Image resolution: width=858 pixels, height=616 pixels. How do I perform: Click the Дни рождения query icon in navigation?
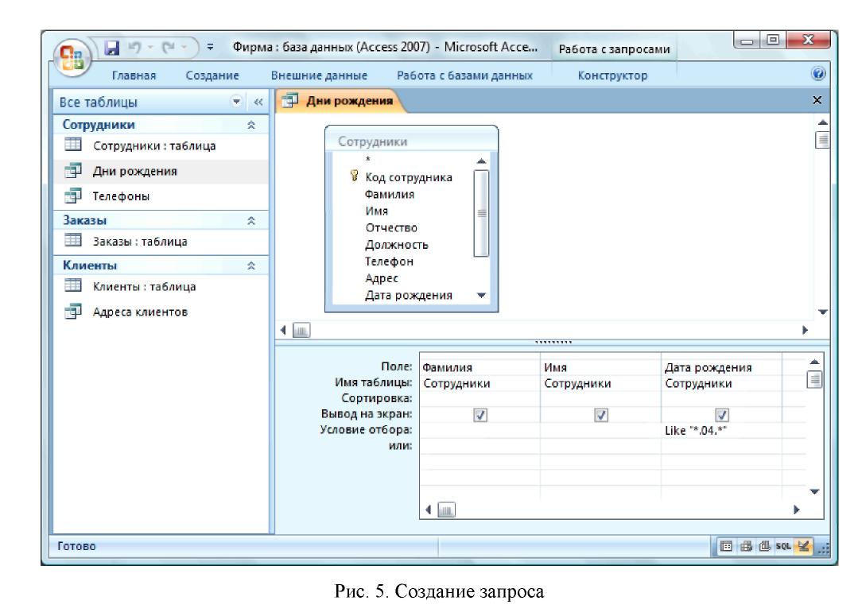73,171
